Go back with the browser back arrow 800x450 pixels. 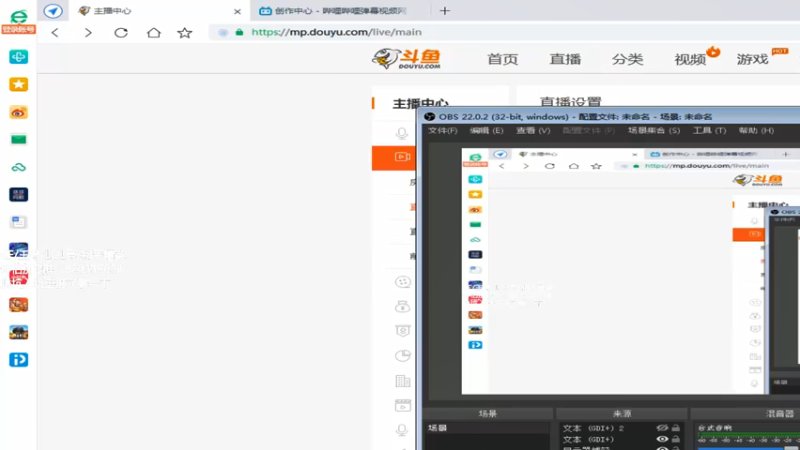(x=55, y=33)
